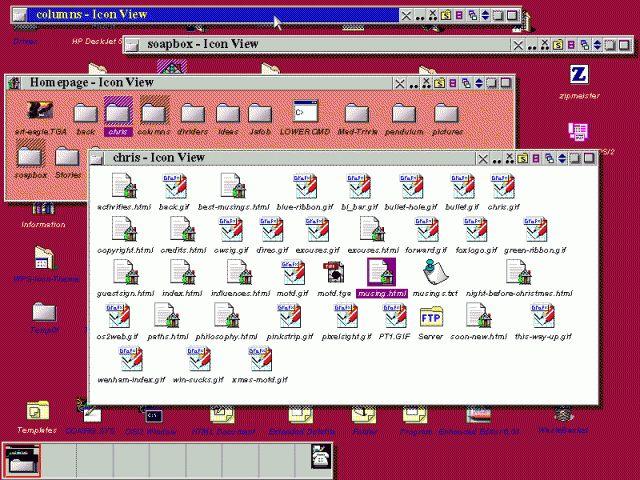Open the LOWER.CMD command file
The height and width of the screenshot is (480, 640).
point(305,112)
